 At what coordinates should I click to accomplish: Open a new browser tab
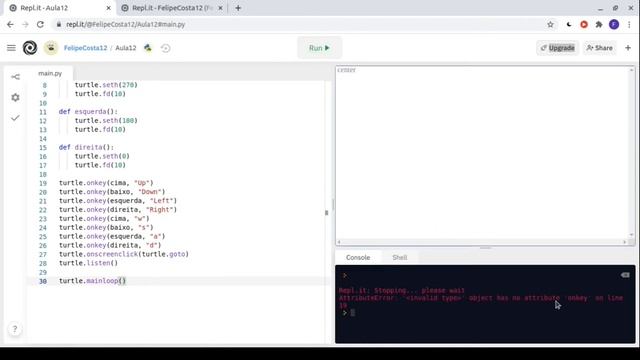pyautogui.click(x=238, y=8)
